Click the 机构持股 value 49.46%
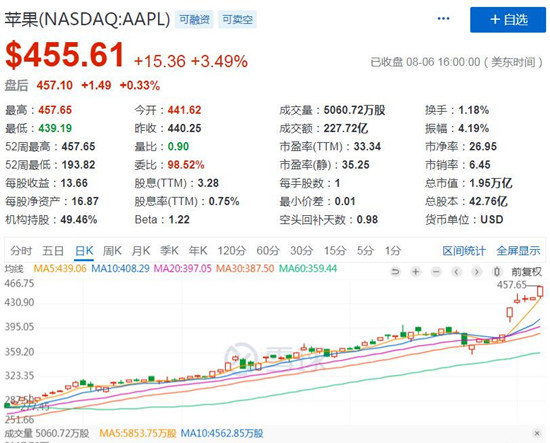 [79, 220]
